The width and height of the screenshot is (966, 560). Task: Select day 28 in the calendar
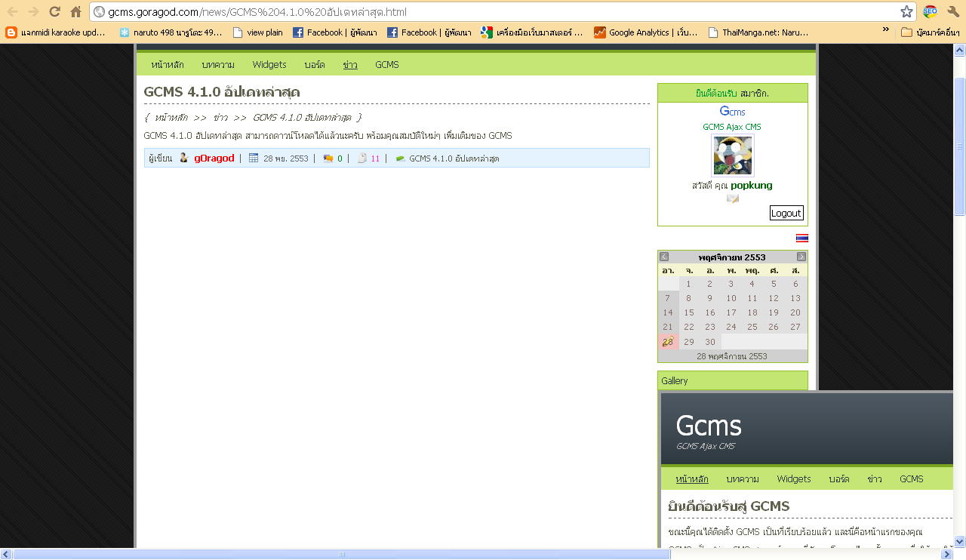[668, 341]
